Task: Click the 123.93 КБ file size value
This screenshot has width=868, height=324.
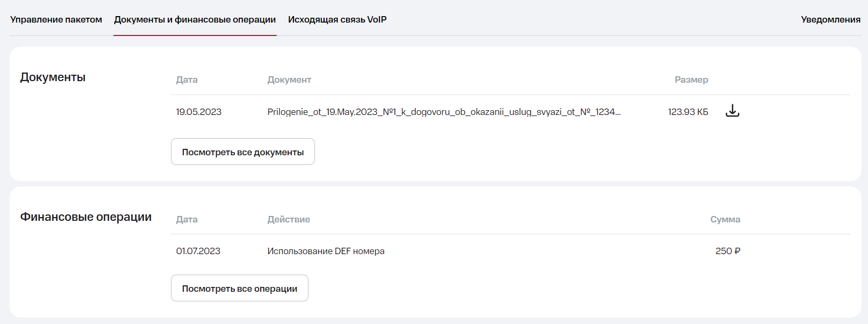Action: pos(687,112)
